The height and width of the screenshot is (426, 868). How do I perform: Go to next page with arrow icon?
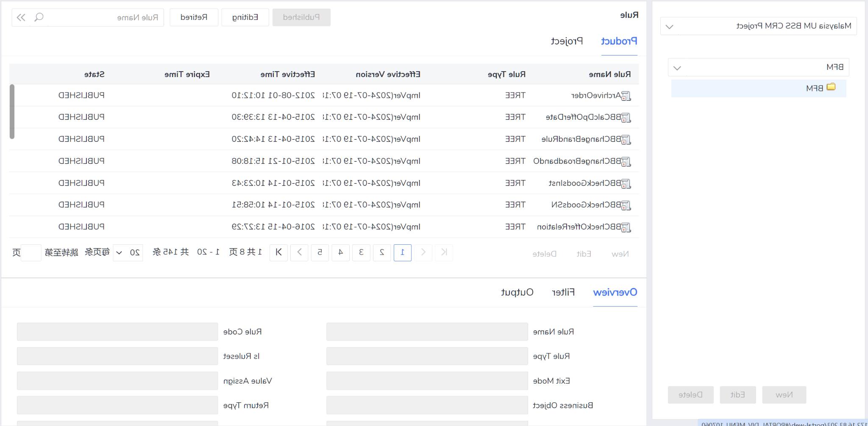point(299,252)
